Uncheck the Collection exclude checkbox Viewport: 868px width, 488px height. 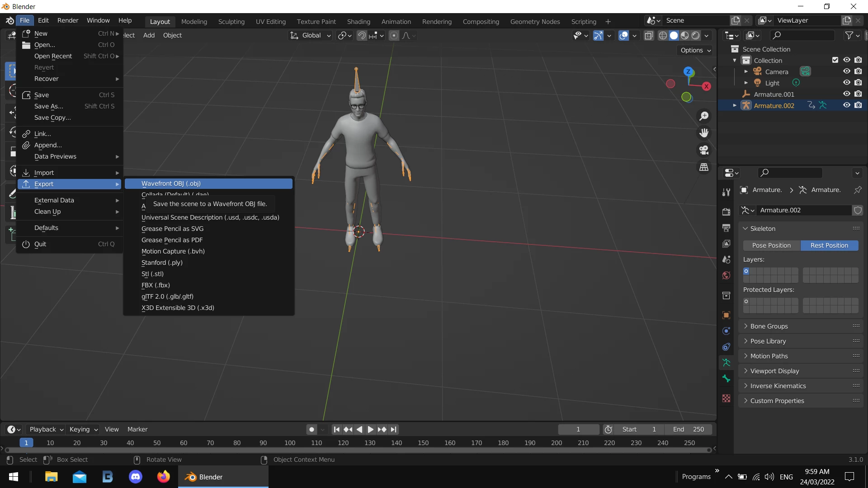(835, 60)
